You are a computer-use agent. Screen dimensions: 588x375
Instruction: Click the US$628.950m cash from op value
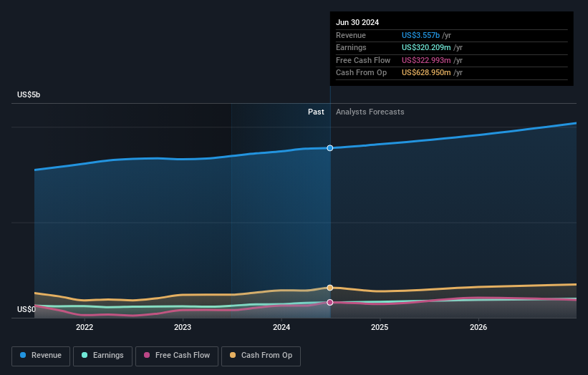pos(426,73)
